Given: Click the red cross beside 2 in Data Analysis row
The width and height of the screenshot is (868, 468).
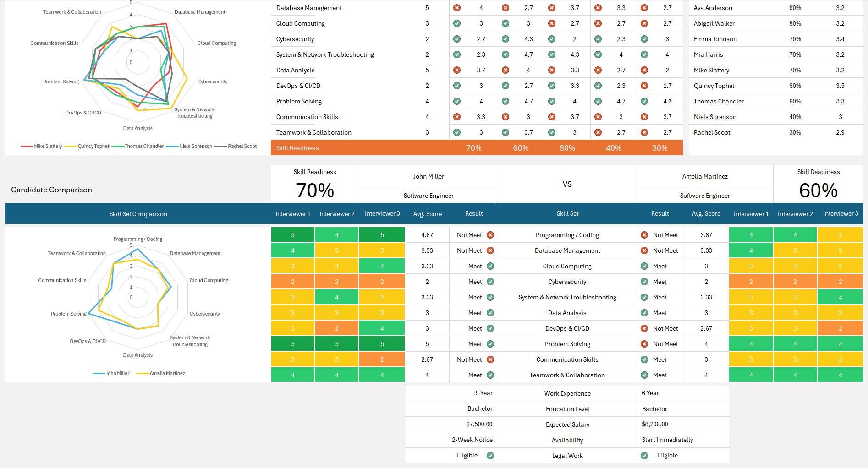Looking at the screenshot, I should 644,70.
